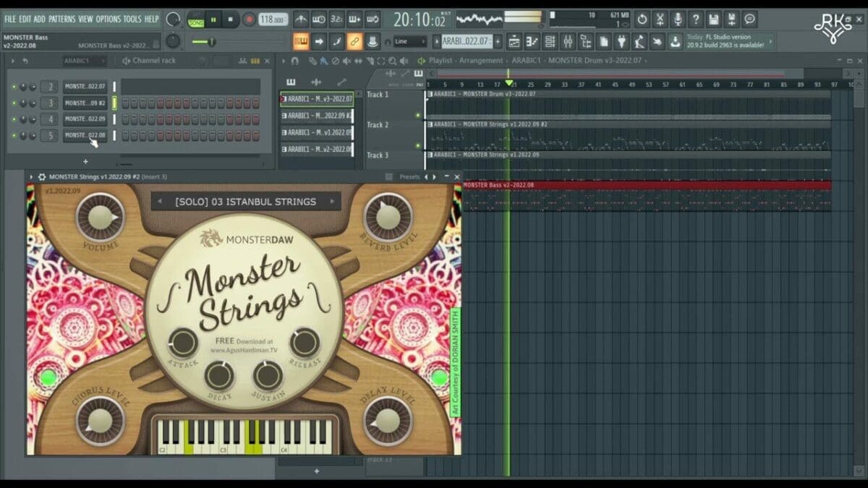Viewport: 868px width, 488px height.
Task: Open the Line snap dropdown
Action: click(410, 42)
